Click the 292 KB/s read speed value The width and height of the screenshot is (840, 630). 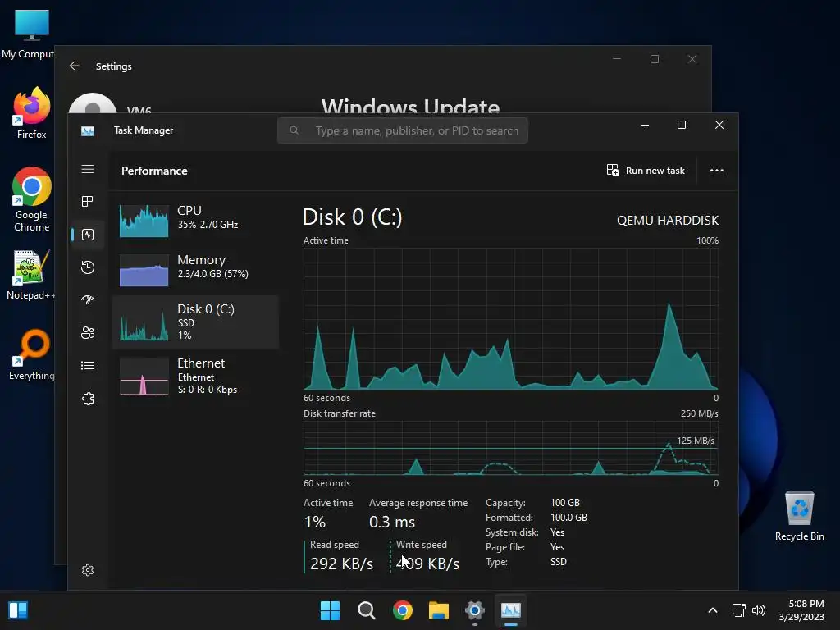pos(341,564)
